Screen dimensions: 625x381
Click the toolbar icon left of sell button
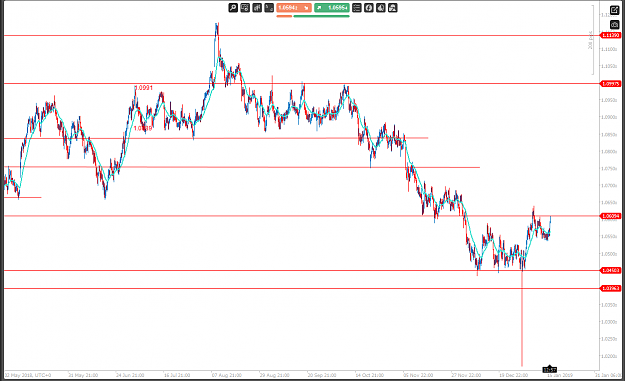269,8
